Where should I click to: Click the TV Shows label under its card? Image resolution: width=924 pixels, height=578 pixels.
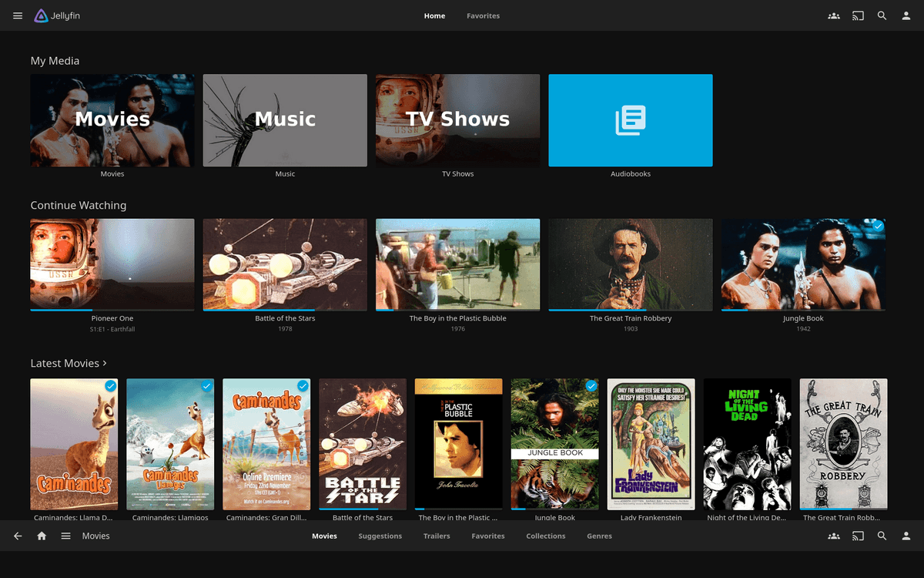[x=458, y=174]
